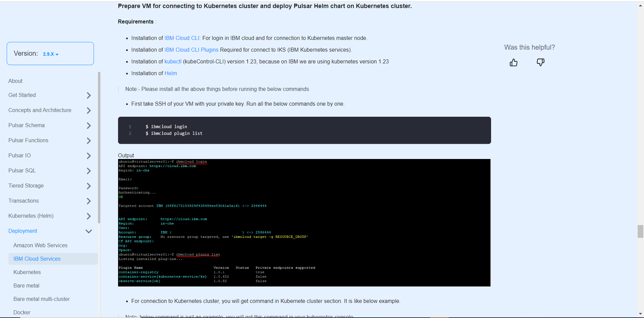The height and width of the screenshot is (318, 644).
Task: Expand the Tiered Storage chevron
Action: click(89, 186)
